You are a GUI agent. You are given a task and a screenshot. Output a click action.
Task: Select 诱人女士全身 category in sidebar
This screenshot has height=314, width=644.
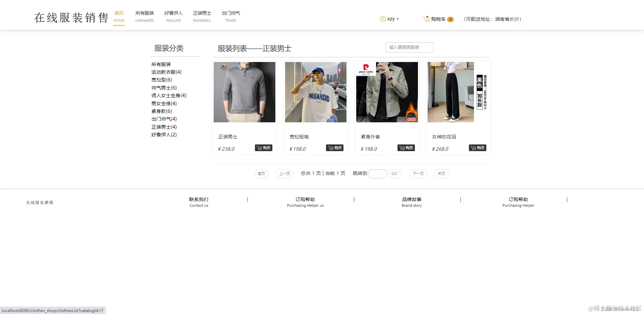168,95
